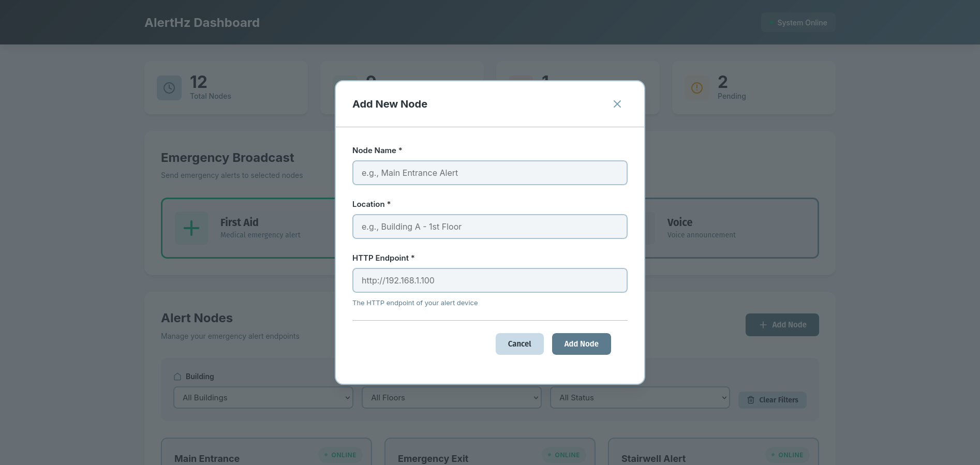Select the Stairwell Alert node card title
This screenshot has width=980, height=465.
pos(654,459)
